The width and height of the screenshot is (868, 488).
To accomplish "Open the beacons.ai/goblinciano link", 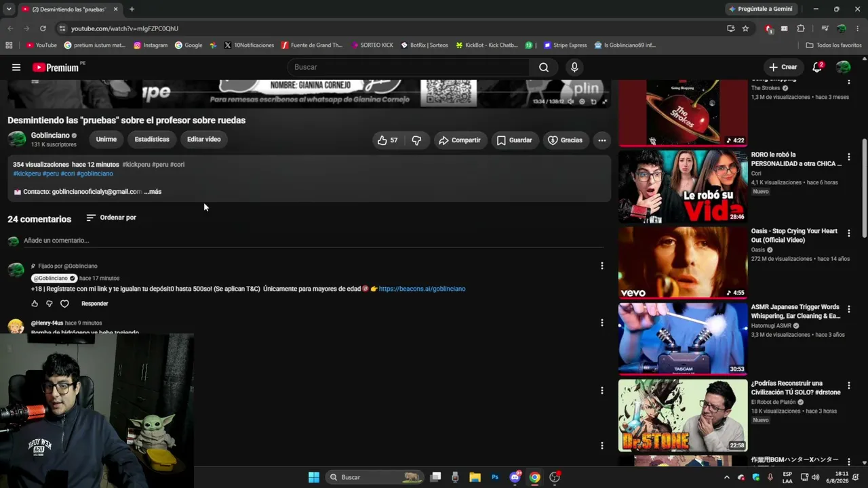I will pos(422,289).
